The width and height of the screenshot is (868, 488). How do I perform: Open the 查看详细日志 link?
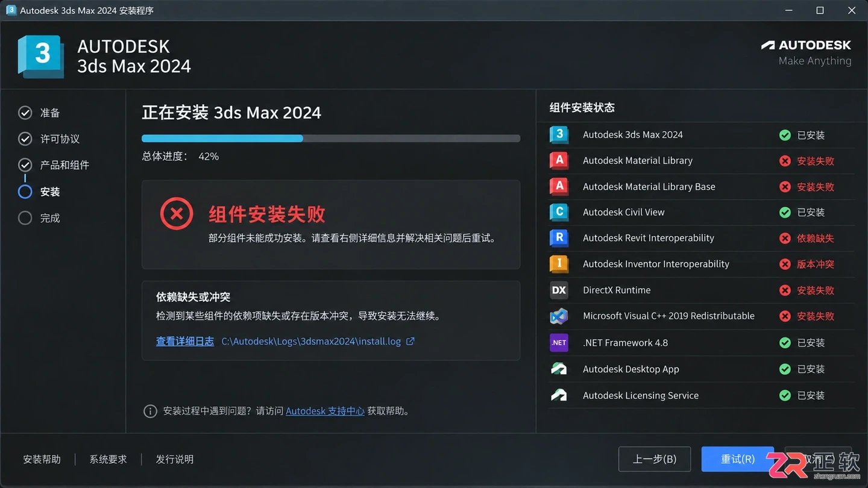185,341
